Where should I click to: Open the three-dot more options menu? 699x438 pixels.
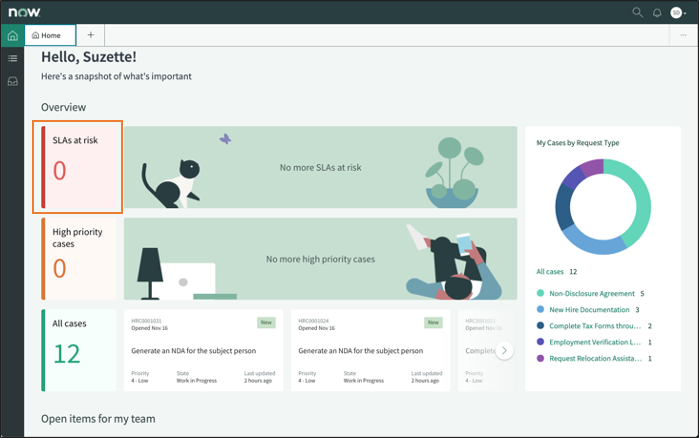coord(683,35)
